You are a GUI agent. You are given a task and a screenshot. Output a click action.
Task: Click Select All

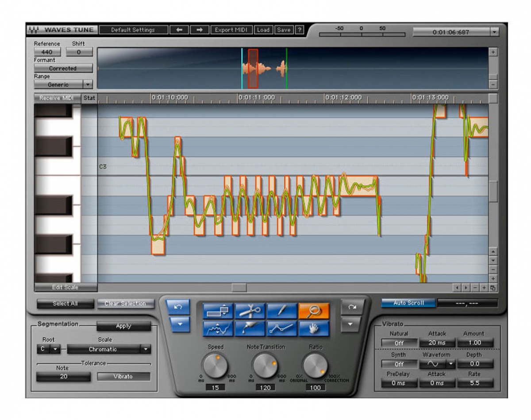point(65,304)
